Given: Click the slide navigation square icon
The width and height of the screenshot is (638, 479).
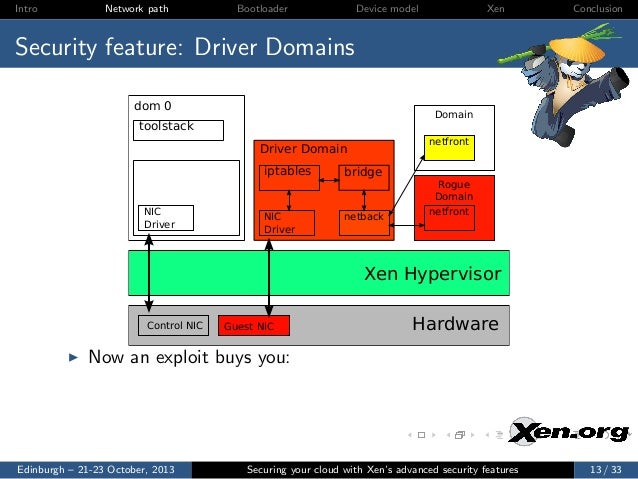Looking at the screenshot, I should coord(422,435).
